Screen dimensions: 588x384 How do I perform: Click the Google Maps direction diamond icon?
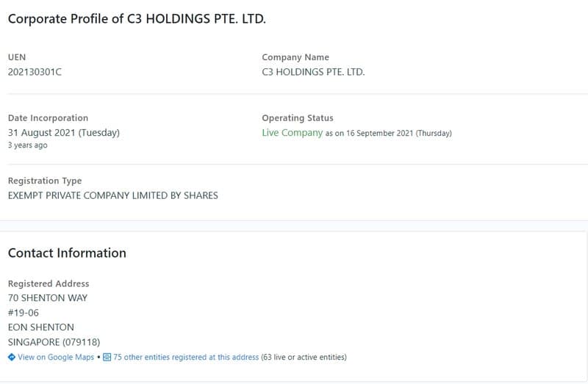(12, 358)
